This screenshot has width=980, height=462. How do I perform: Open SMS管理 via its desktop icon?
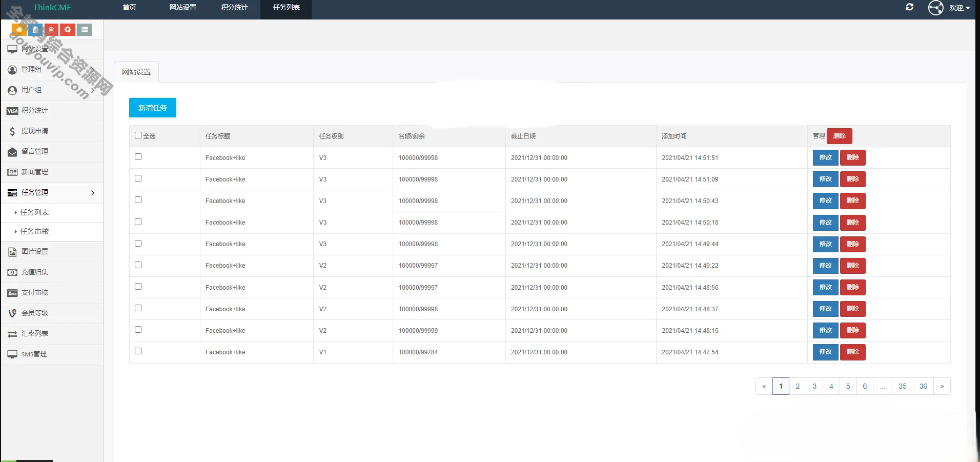[12, 354]
